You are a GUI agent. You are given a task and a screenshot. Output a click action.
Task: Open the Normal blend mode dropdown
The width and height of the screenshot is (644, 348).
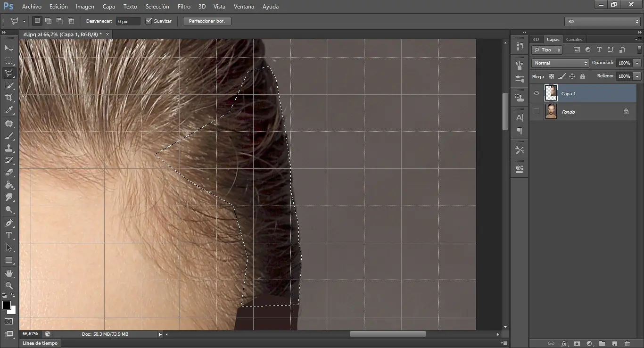tap(560, 63)
